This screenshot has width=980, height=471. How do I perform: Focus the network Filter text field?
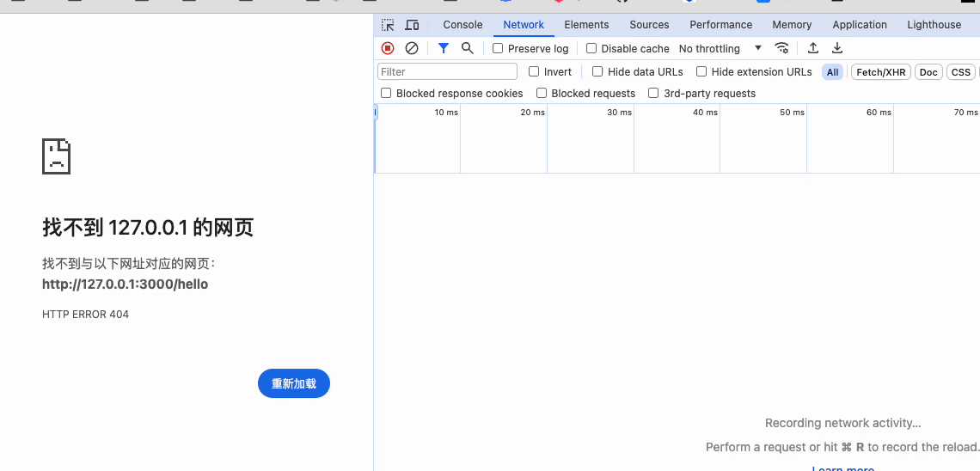(448, 72)
